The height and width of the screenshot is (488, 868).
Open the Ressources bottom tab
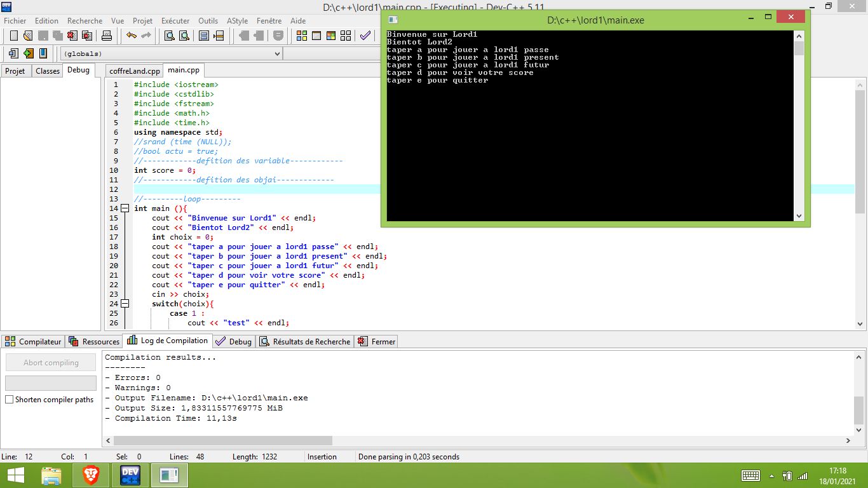[x=94, y=341]
